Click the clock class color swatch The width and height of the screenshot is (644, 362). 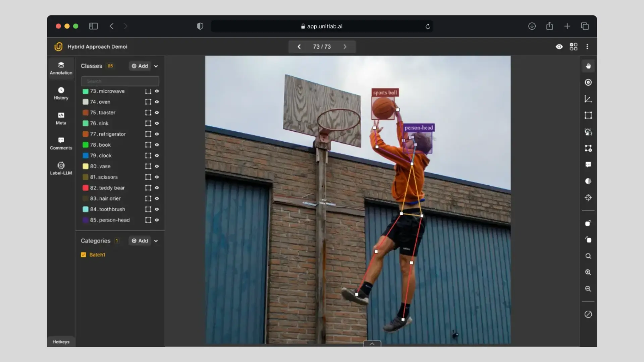pyautogui.click(x=86, y=156)
